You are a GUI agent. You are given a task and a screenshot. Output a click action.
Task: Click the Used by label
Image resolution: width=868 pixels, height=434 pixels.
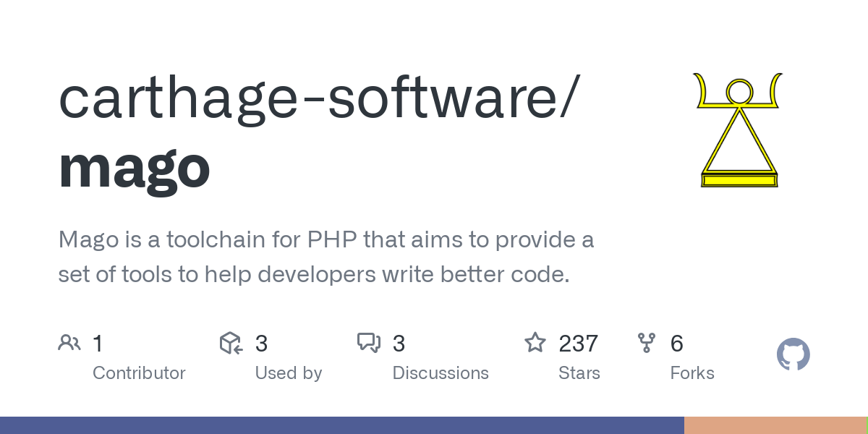click(x=288, y=373)
